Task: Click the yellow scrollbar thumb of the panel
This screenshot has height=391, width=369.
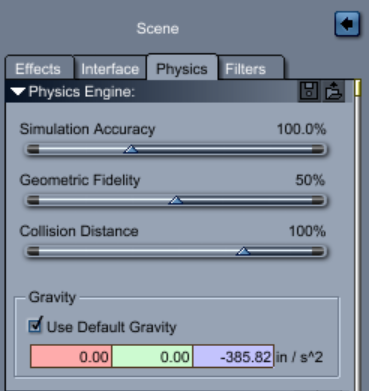Action: point(358,88)
